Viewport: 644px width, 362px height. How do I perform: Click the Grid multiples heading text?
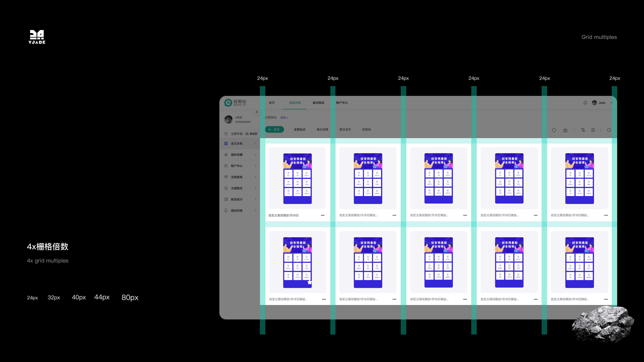pos(599,37)
